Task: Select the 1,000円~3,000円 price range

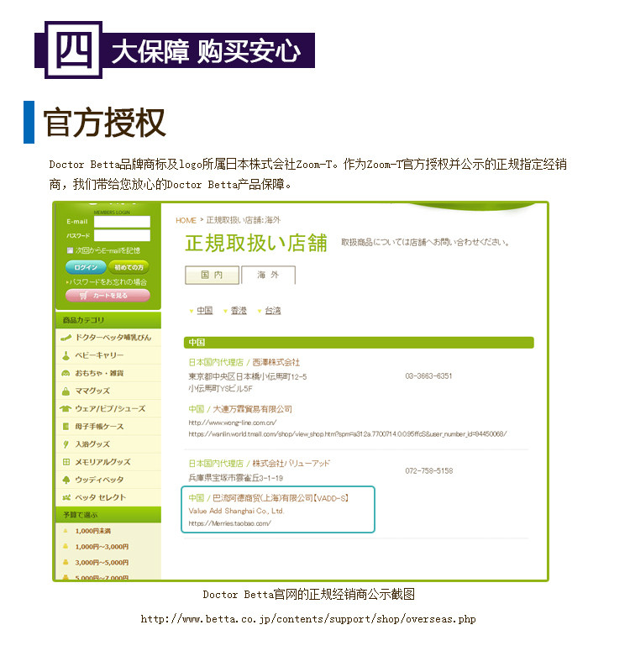Action: click(x=102, y=547)
